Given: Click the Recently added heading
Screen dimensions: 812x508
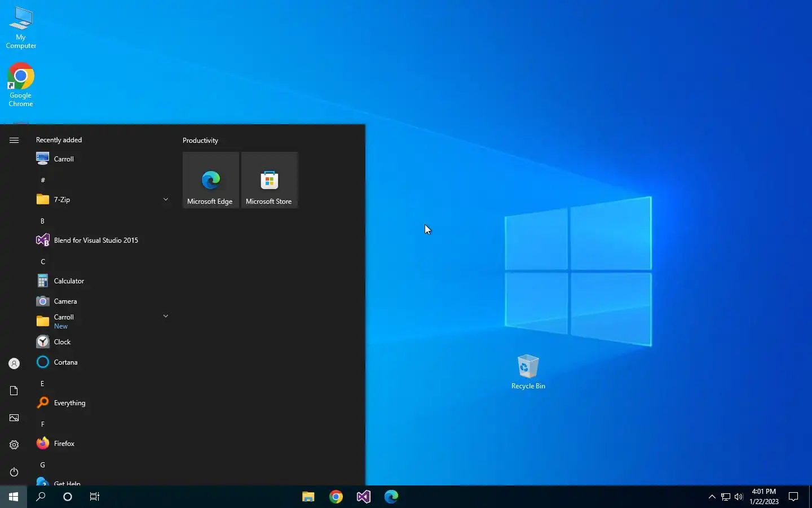Looking at the screenshot, I should (59, 140).
